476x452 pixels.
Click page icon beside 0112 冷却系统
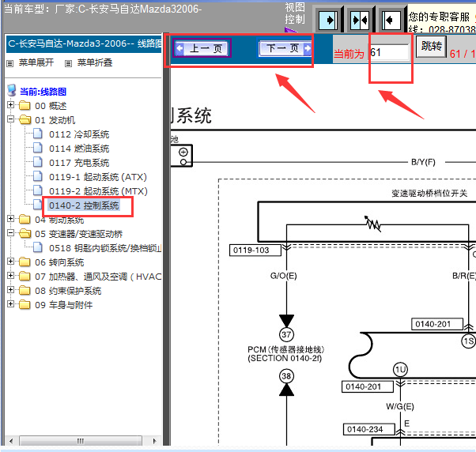[x=38, y=134]
